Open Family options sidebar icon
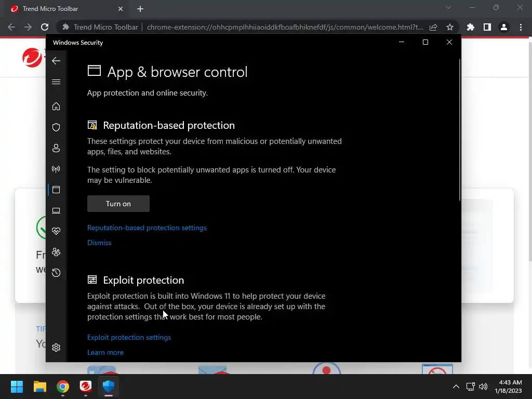 coord(56,252)
